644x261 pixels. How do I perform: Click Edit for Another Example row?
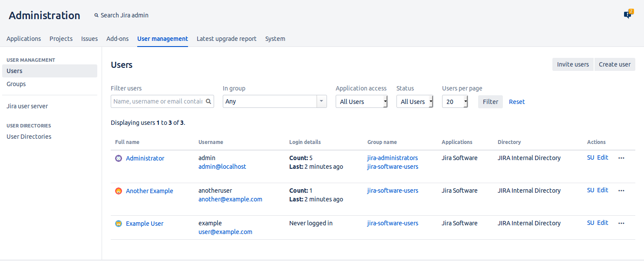603,190
